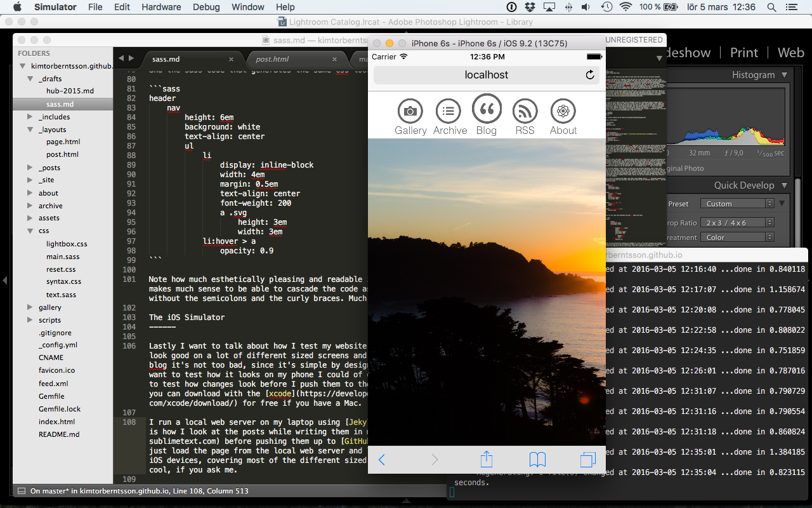Collapse the _drafts folder

pyautogui.click(x=30, y=79)
